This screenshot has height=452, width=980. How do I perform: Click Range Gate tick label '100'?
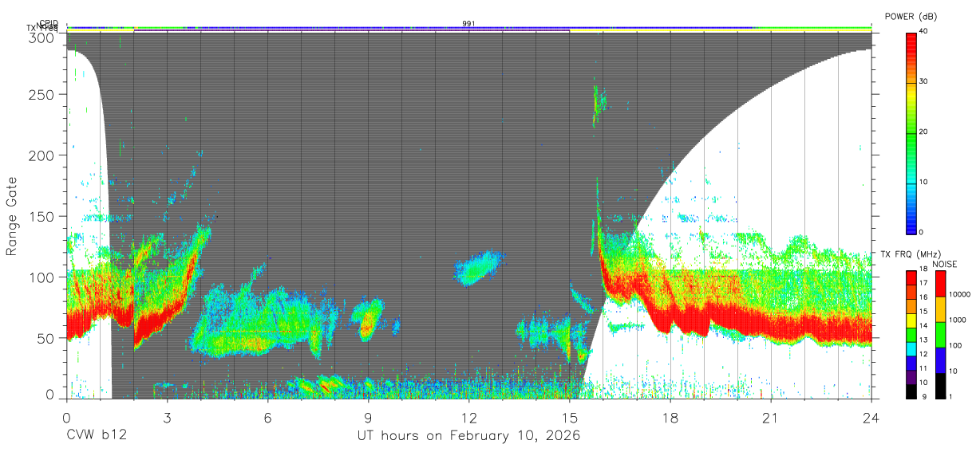coord(41,277)
